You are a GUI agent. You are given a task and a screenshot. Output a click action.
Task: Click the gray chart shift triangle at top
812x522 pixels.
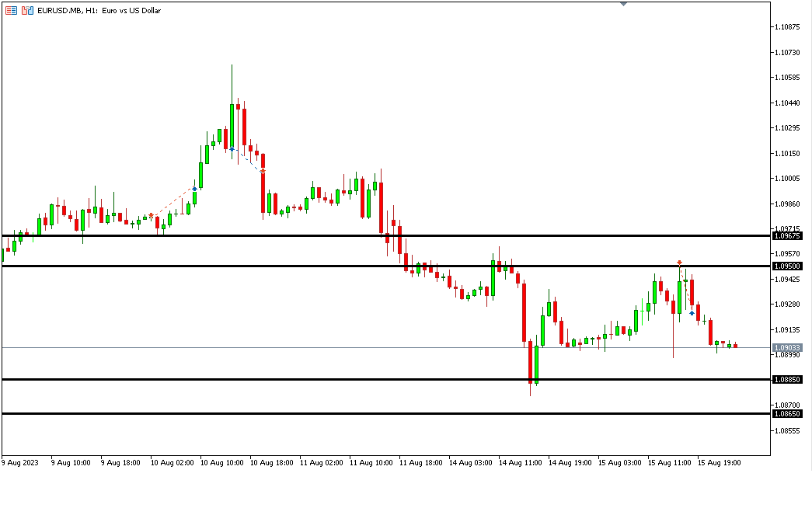623,4
